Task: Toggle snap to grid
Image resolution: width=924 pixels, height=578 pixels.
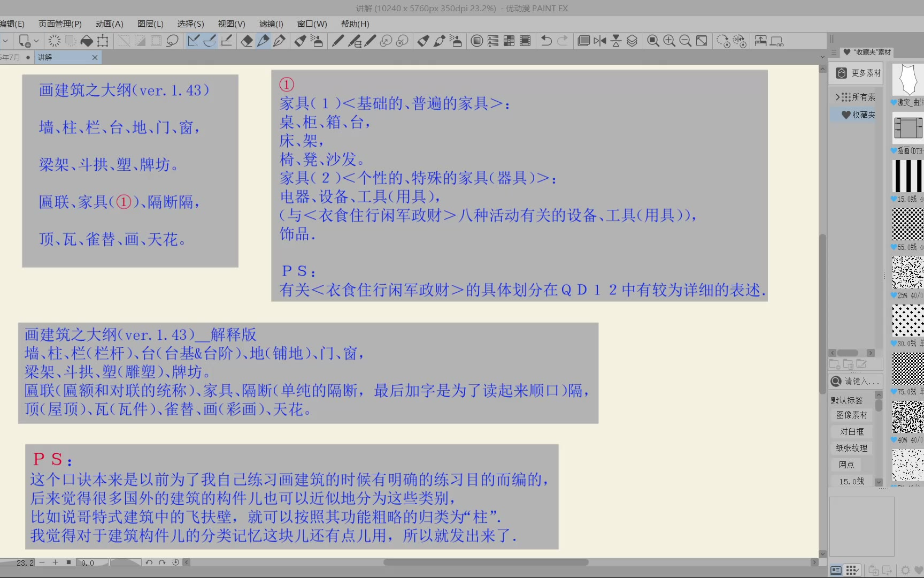Action: coord(226,41)
